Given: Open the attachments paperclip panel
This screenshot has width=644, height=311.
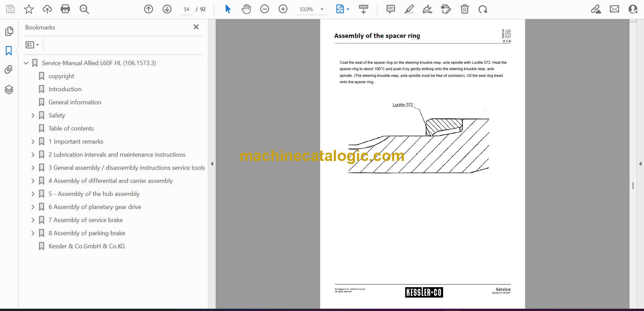Looking at the screenshot, I should [x=9, y=69].
